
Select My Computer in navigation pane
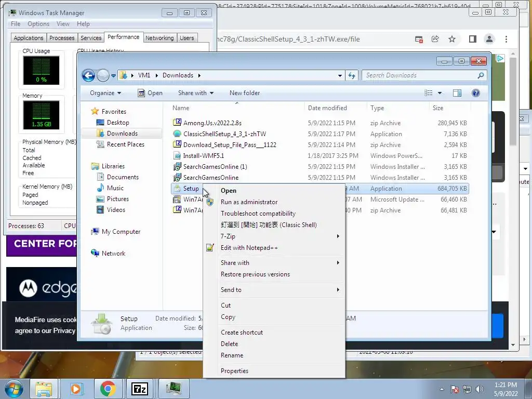pyautogui.click(x=121, y=232)
